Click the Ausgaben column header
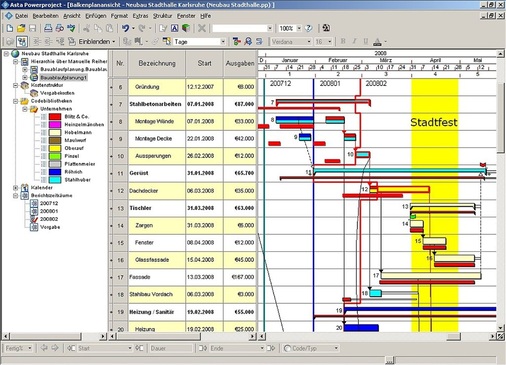The width and height of the screenshot is (506, 365). click(x=240, y=63)
